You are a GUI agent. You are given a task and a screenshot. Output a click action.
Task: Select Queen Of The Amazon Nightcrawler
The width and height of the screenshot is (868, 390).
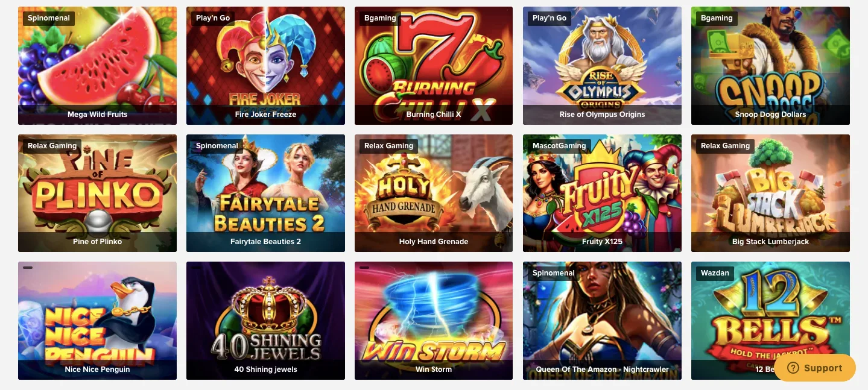pos(602,321)
